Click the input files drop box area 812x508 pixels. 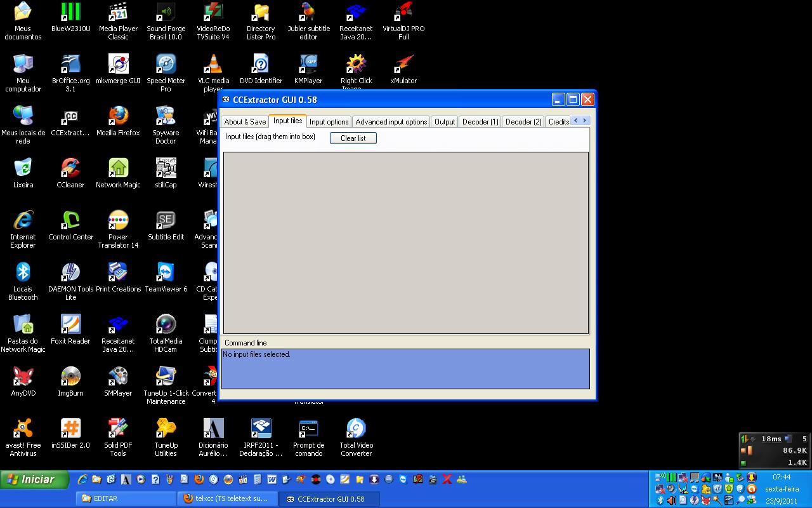(x=406, y=243)
